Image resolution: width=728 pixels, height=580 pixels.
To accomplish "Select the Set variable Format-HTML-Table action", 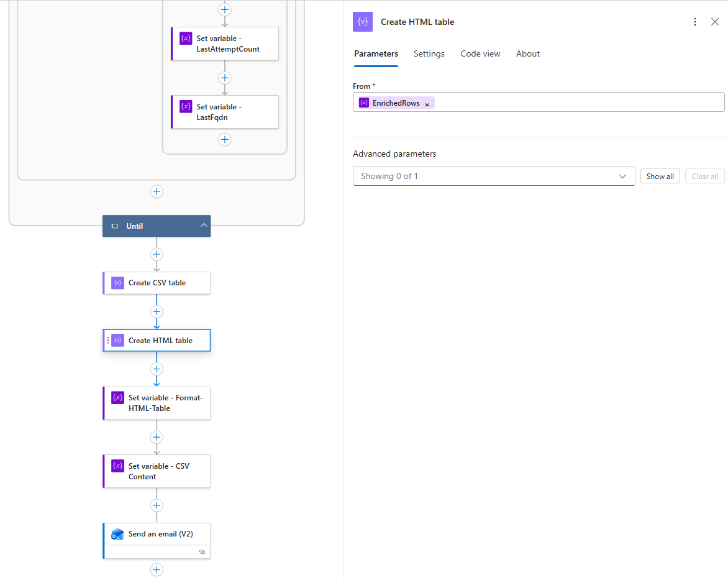I will click(x=165, y=403).
